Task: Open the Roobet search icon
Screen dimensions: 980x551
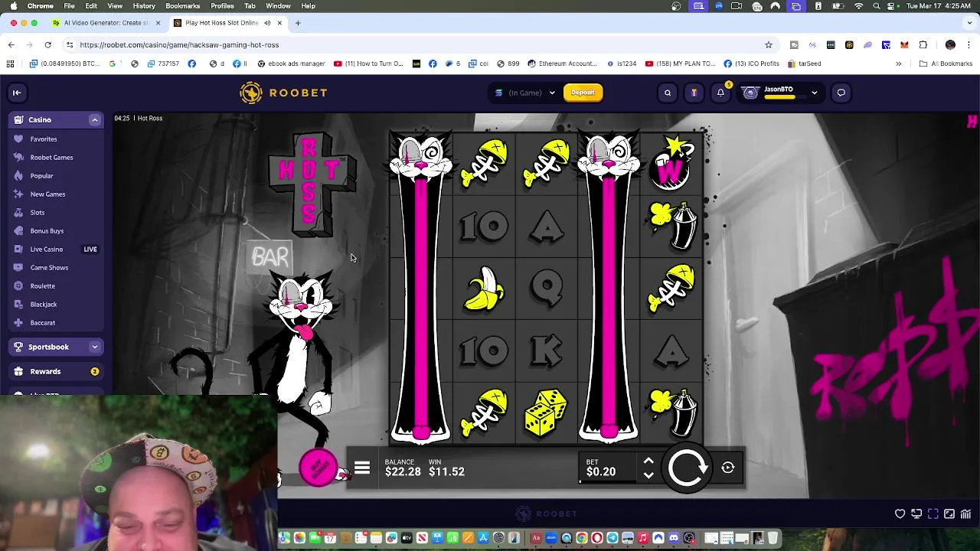Action: point(668,93)
